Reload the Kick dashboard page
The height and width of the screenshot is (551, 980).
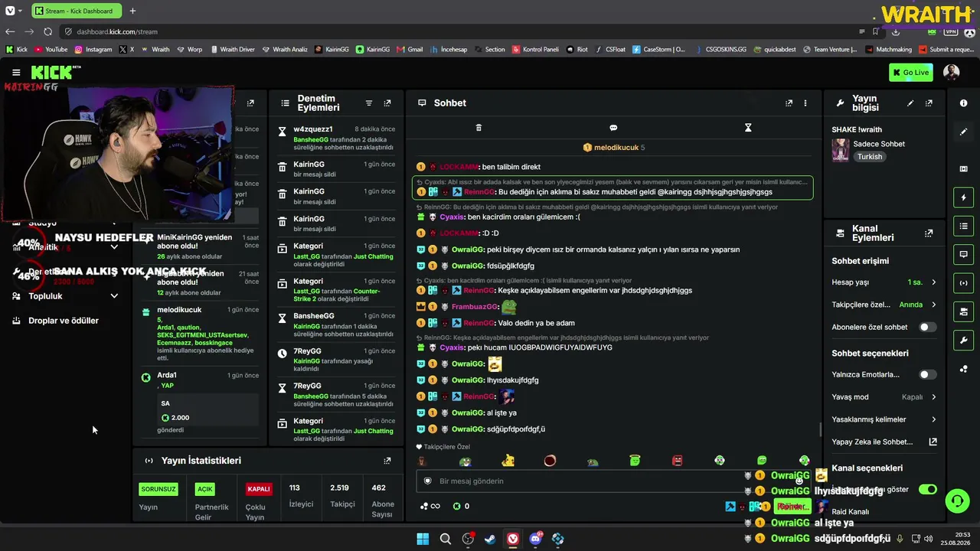pos(47,31)
